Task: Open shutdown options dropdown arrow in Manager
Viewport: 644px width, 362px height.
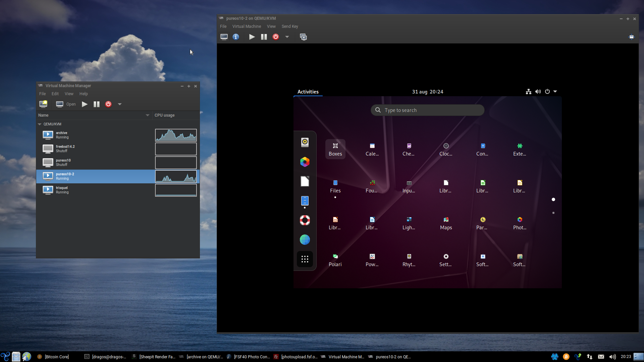Action: click(x=120, y=104)
